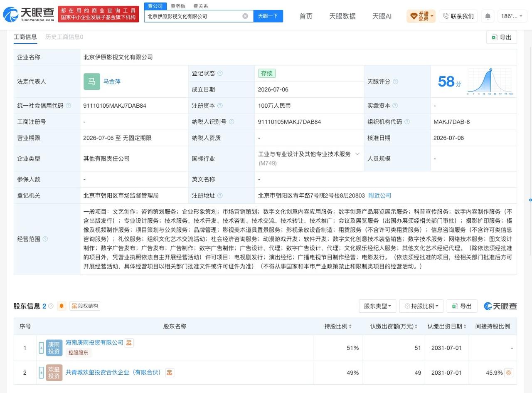Click the help icon beside 天眼评分
Viewport: 532px width, 393px height.
pos(395,82)
